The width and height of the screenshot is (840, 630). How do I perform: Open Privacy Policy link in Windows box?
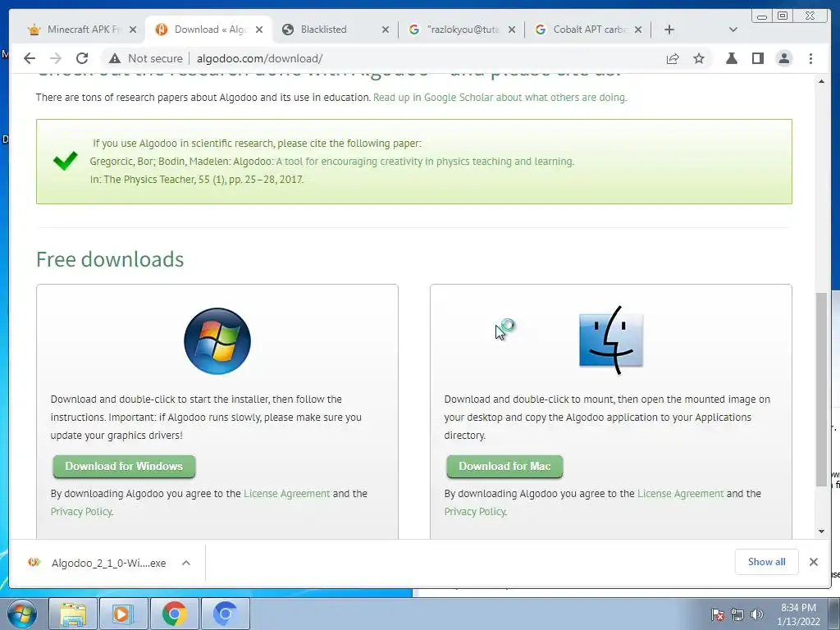pyautogui.click(x=81, y=512)
